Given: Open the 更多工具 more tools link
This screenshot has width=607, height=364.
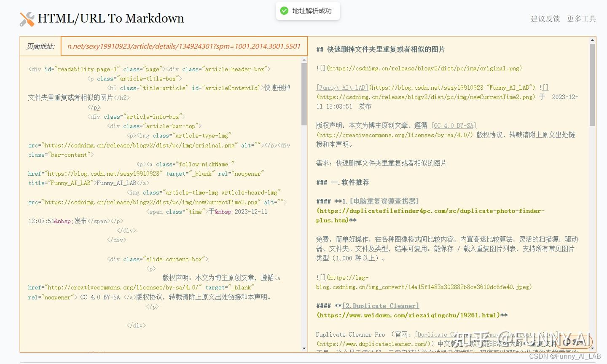Looking at the screenshot, I should click(581, 19).
